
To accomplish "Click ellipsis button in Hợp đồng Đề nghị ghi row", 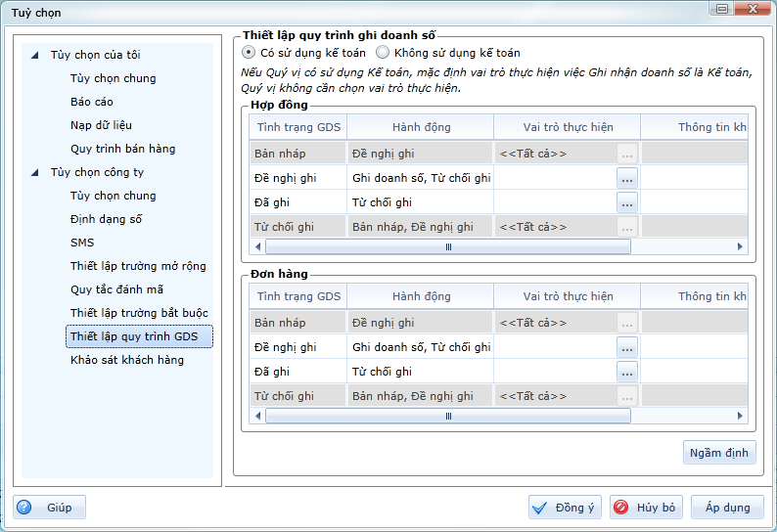I will (x=627, y=178).
